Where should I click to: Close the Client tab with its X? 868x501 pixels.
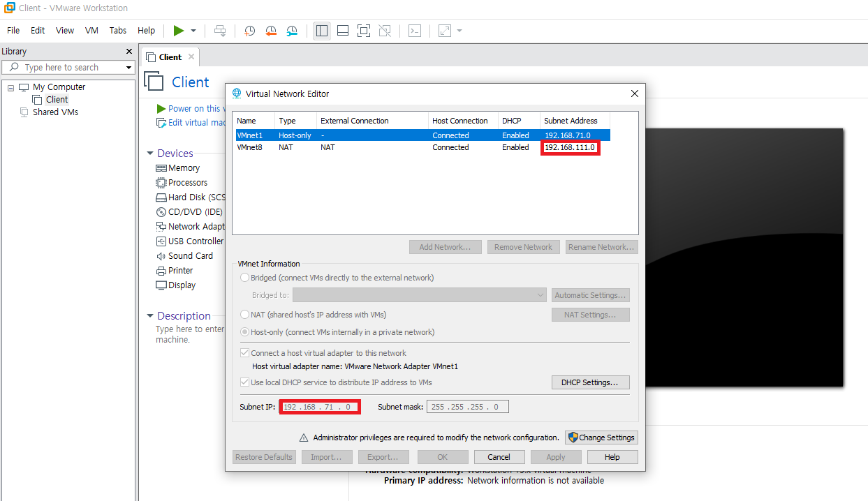(x=191, y=57)
